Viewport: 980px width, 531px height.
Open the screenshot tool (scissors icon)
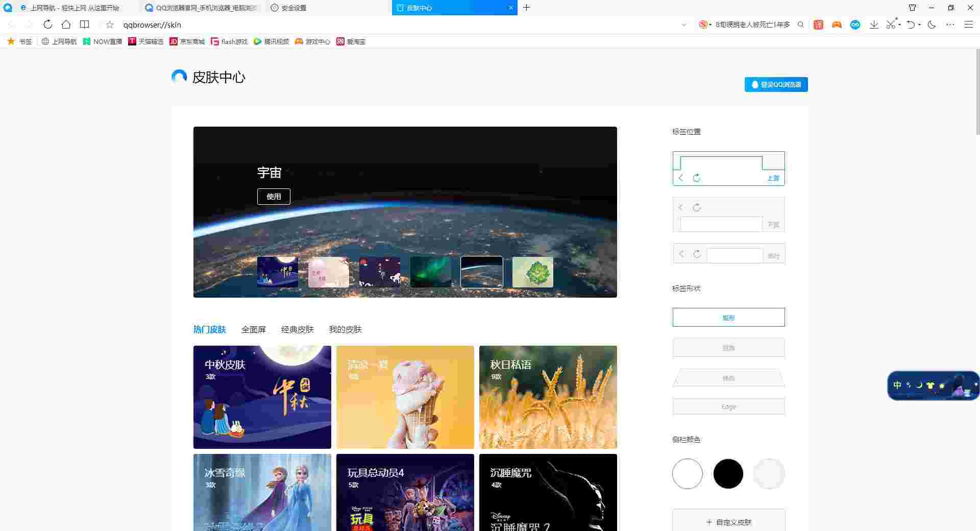click(x=891, y=25)
